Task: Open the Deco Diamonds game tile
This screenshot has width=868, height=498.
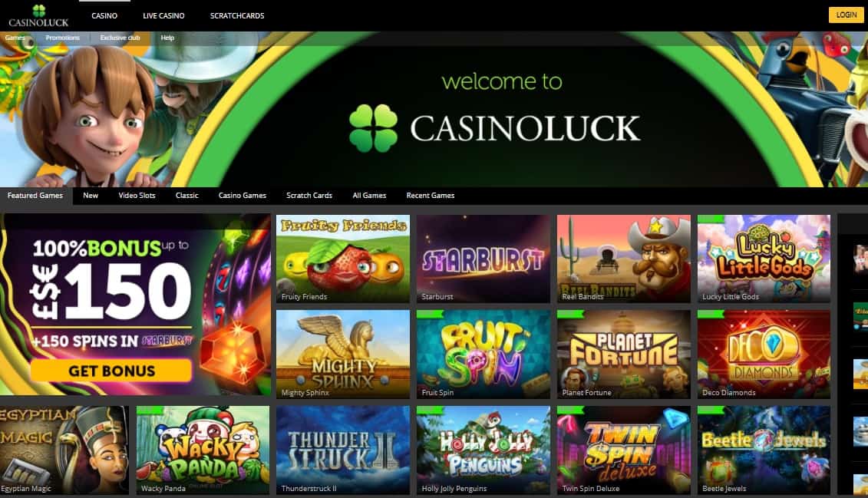Action: point(764,355)
